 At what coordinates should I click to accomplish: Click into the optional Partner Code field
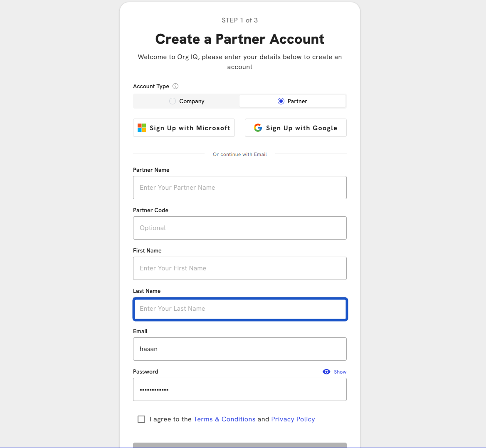pyautogui.click(x=239, y=228)
